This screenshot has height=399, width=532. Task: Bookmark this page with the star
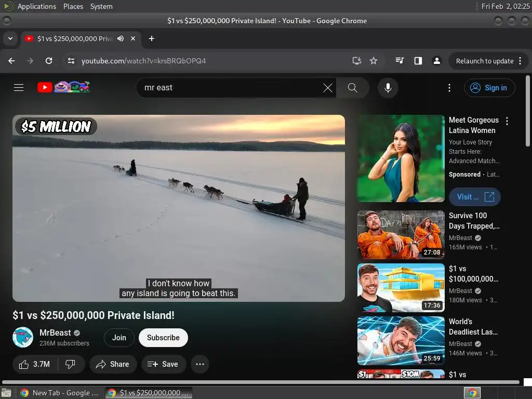[x=374, y=61]
